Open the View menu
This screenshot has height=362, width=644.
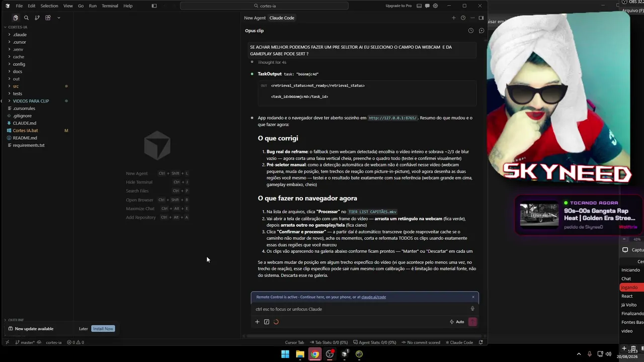pos(68,6)
